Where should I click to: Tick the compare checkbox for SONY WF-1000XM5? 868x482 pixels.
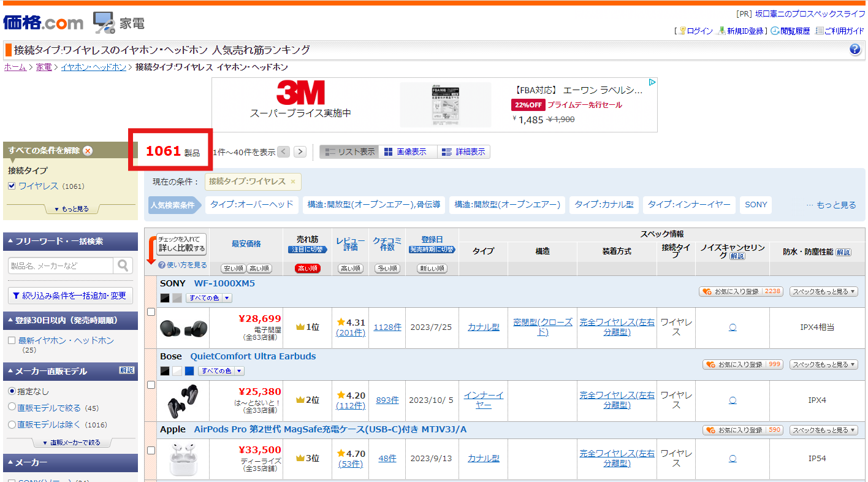tap(151, 312)
